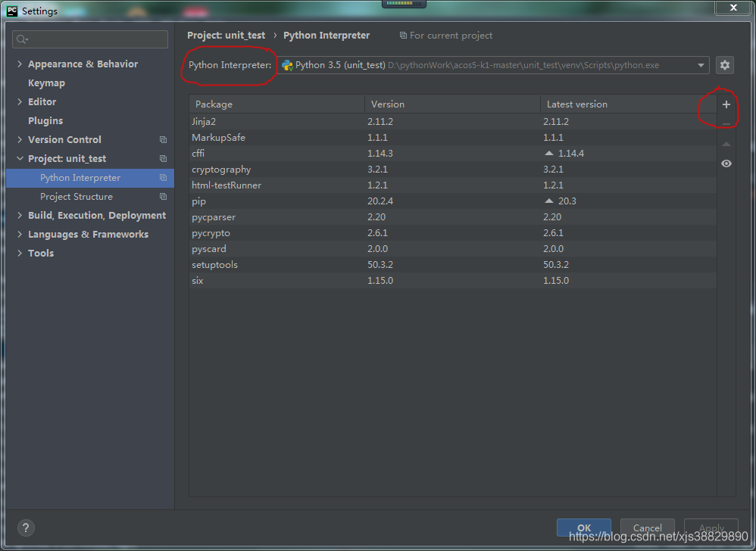
Task: Click the PyCharm logo in the title bar
Action: click(x=12, y=11)
